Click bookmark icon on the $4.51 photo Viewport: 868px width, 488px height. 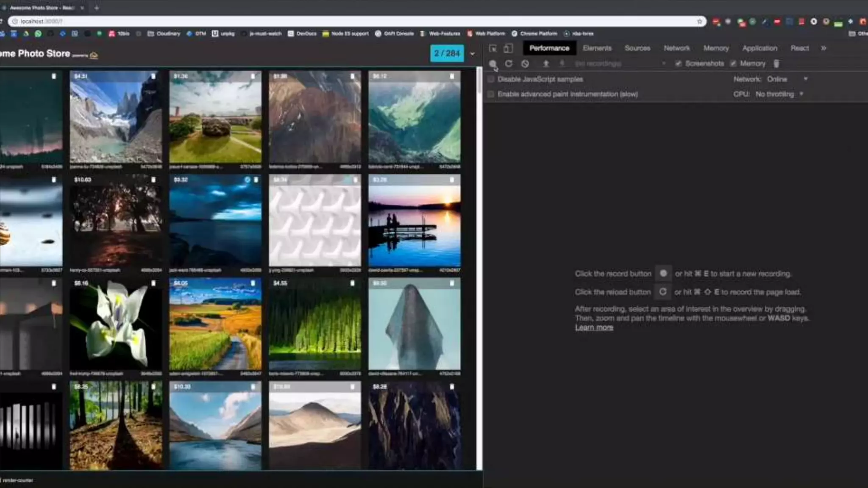coord(153,76)
